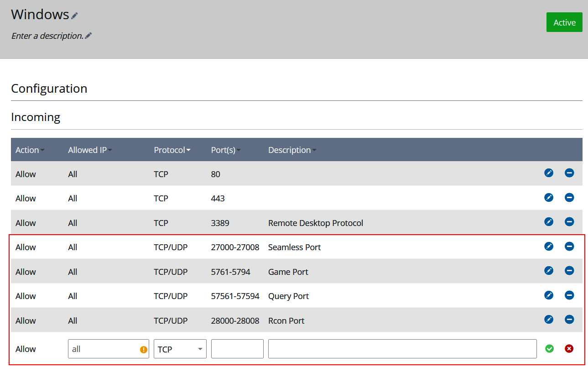This screenshot has width=588, height=373.
Task: Edit the profile description
Action: point(88,35)
